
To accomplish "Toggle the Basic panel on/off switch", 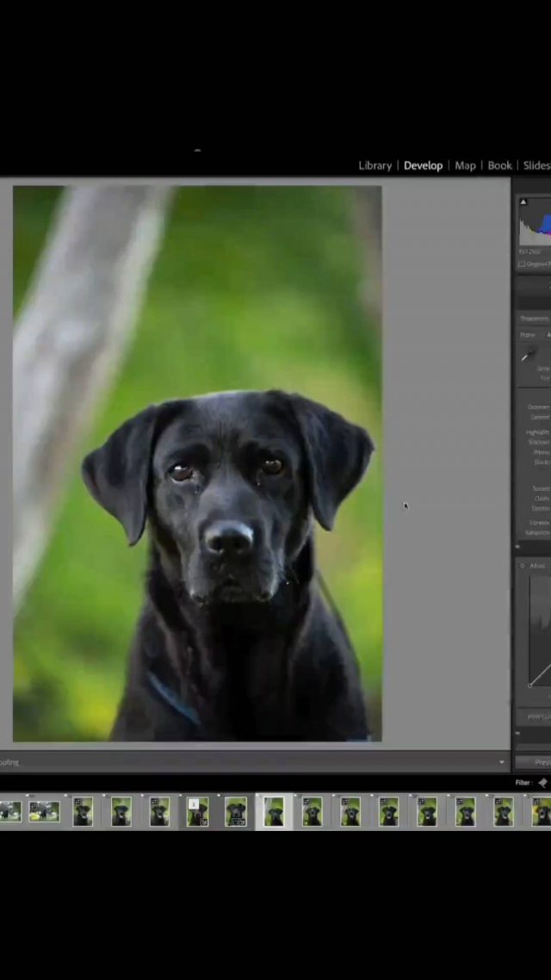I will [x=517, y=547].
